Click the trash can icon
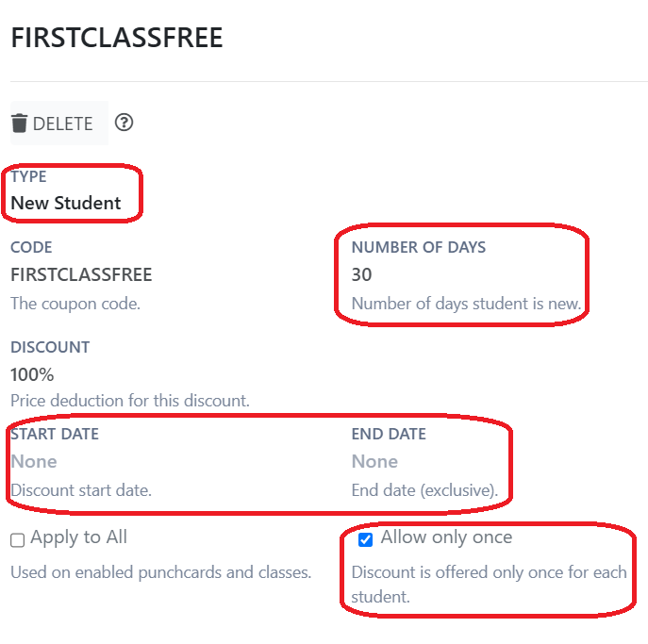The width and height of the screenshot is (648, 644). tap(20, 124)
